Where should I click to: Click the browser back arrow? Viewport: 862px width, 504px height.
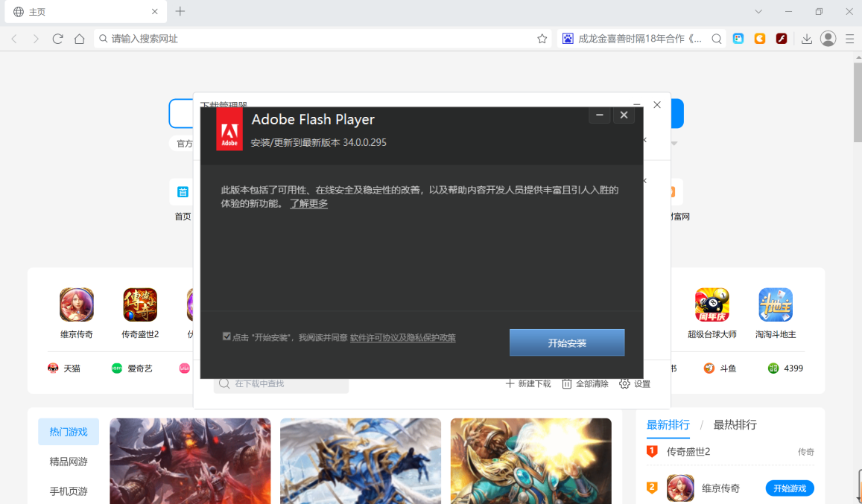tap(14, 39)
